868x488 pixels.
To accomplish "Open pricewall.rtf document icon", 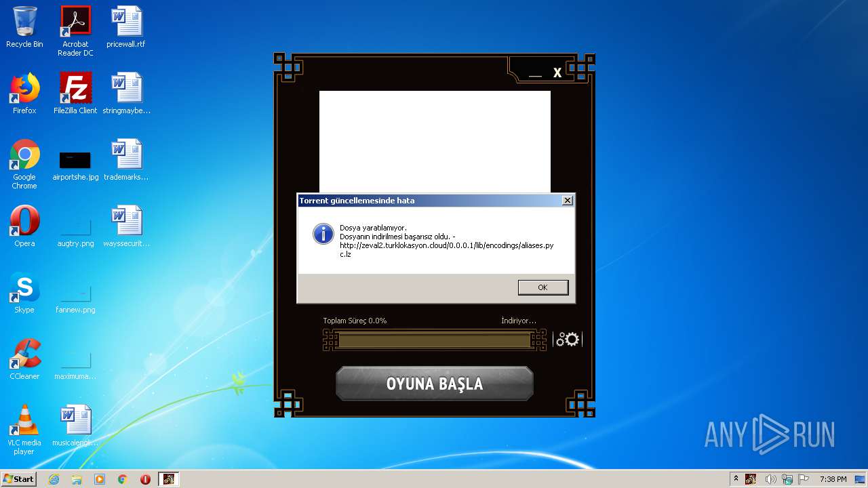I will (126, 27).
